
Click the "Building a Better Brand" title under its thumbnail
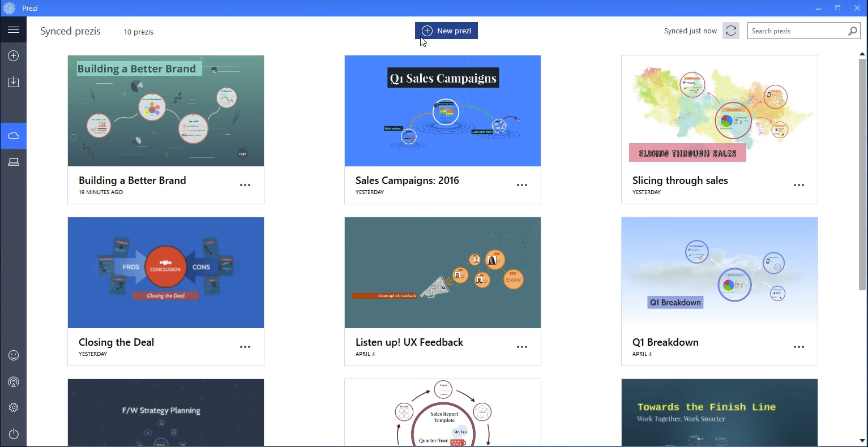click(132, 180)
